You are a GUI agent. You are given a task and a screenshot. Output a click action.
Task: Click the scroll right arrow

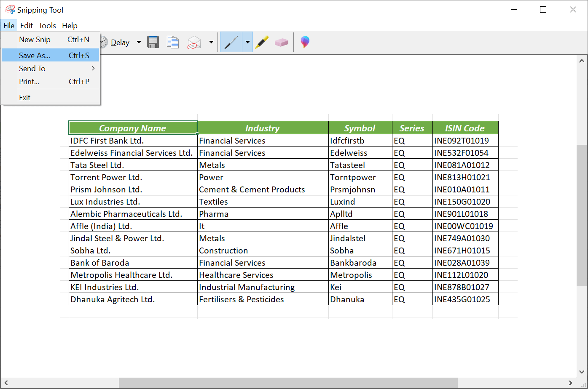point(570,383)
